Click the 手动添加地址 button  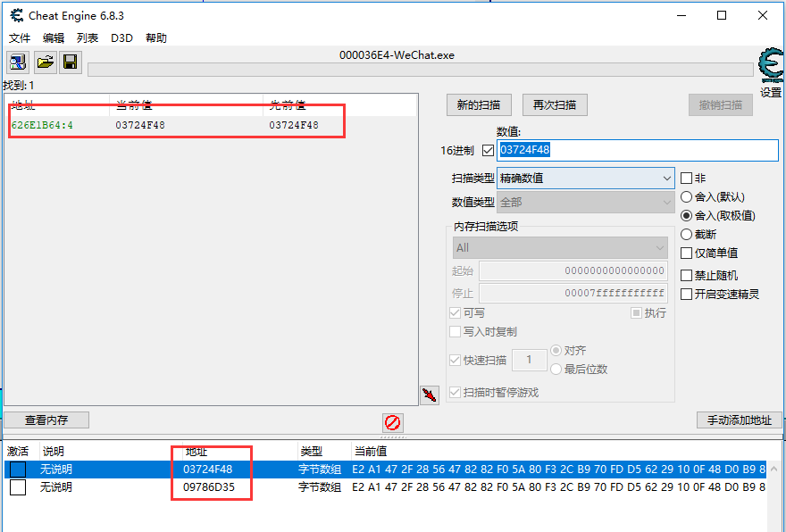[x=740, y=420]
